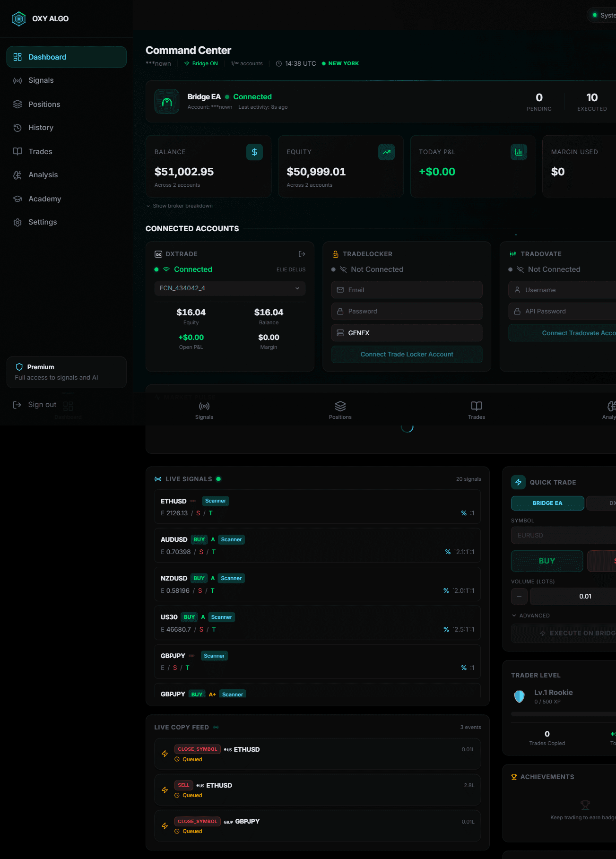This screenshot has height=859, width=616.
Task: Open the History sidebar page
Action: [x=67, y=128]
